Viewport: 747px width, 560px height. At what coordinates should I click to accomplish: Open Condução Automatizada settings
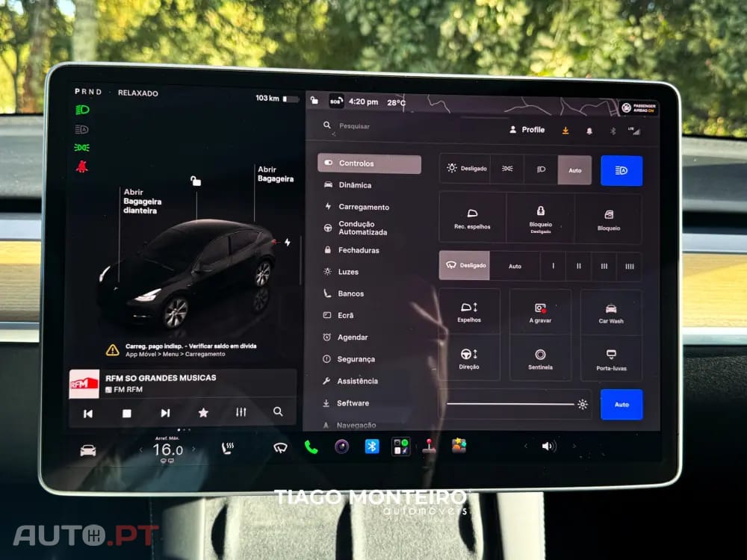[x=356, y=228]
